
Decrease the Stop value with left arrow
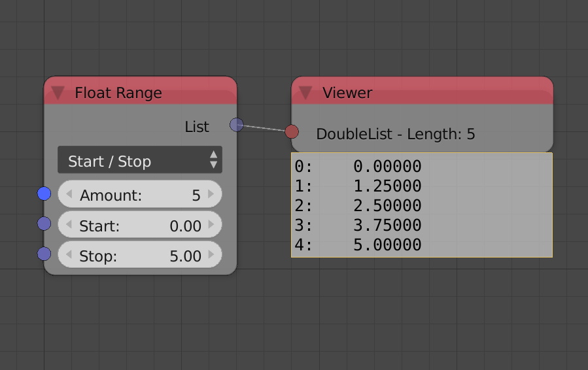[69, 254]
